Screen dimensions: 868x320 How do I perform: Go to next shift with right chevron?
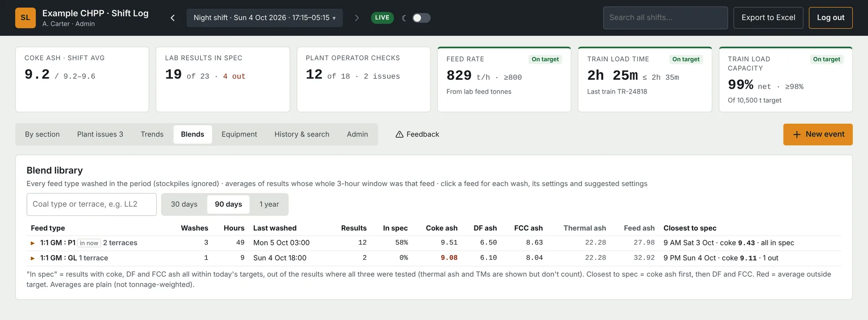coord(357,18)
